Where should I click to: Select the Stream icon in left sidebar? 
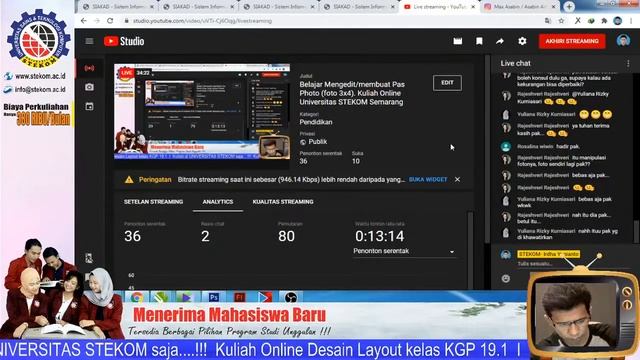coord(89,68)
